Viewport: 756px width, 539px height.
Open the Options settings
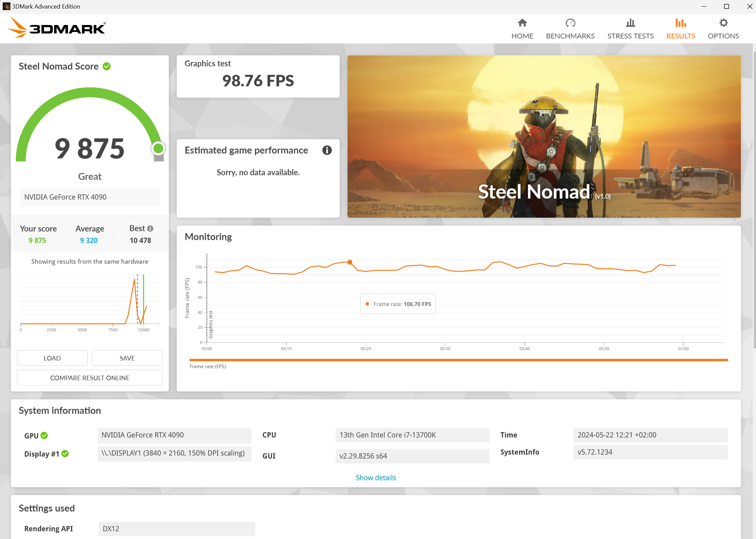723,28
